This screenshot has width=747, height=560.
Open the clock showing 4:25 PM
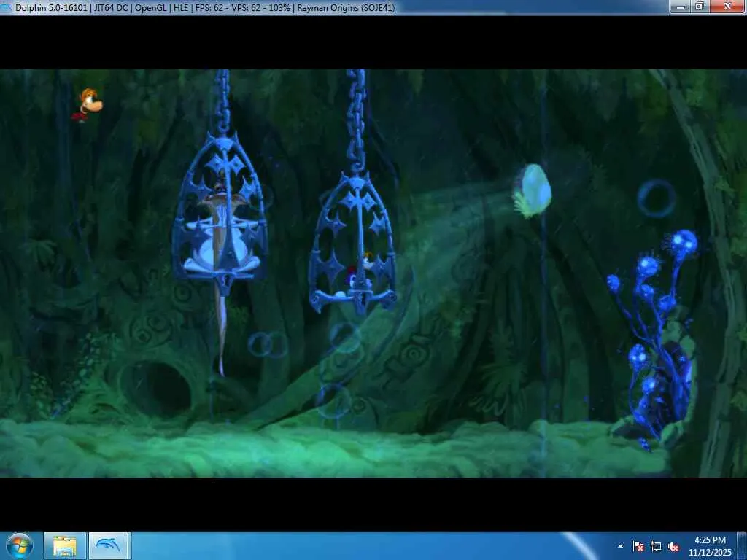710,546
